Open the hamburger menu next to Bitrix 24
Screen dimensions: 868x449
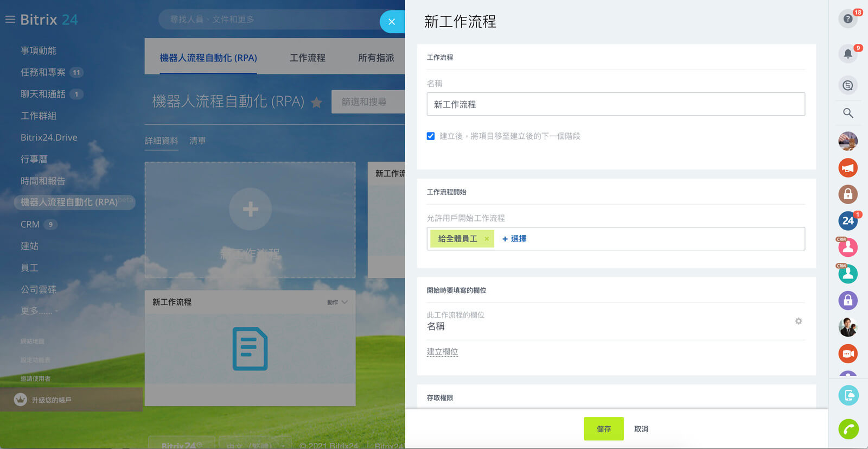[x=10, y=20]
